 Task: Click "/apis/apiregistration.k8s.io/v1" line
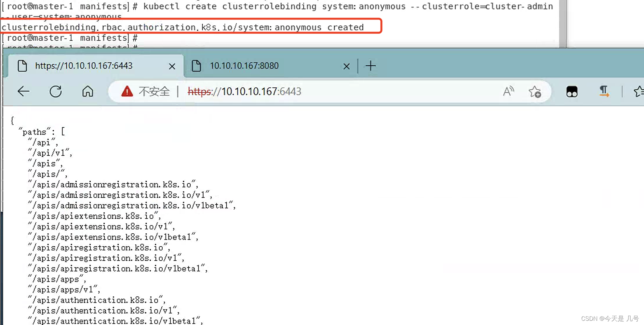[x=106, y=258]
